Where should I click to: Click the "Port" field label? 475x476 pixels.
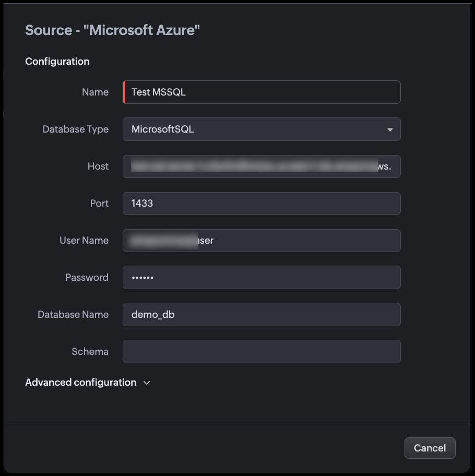[99, 204]
